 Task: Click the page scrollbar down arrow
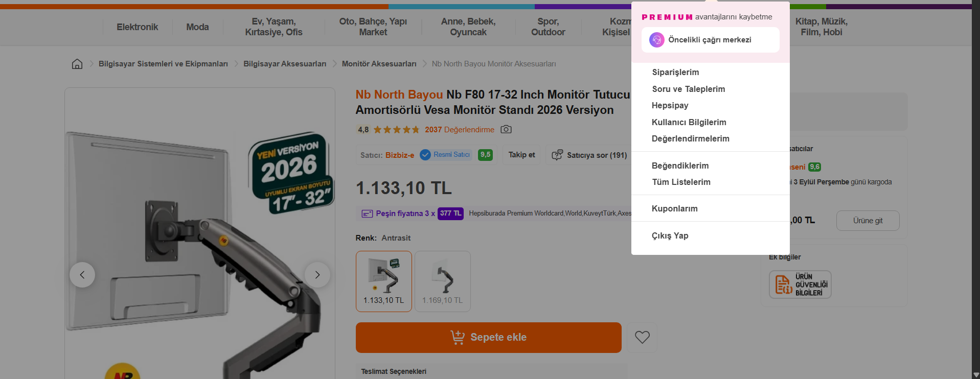[976, 375]
